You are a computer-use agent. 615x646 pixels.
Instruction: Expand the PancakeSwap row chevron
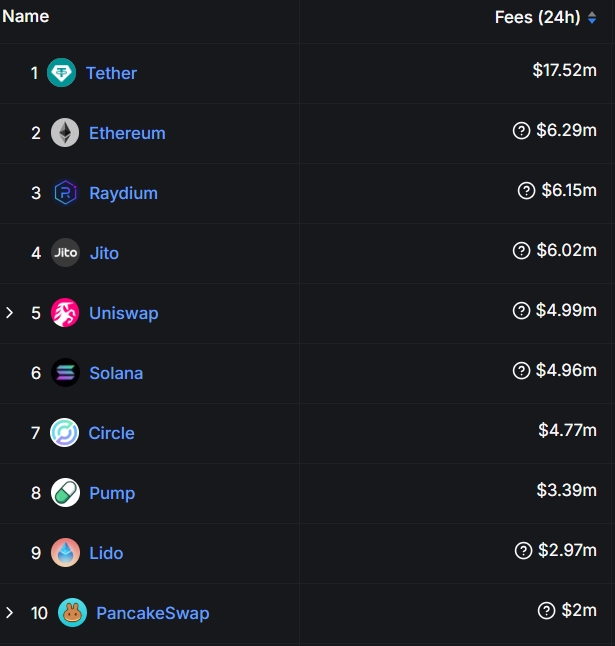coord(9,613)
